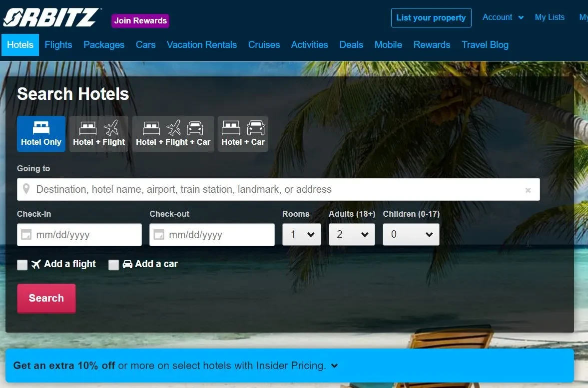Go to the Deals section
The image size is (588, 388).
[x=351, y=44]
